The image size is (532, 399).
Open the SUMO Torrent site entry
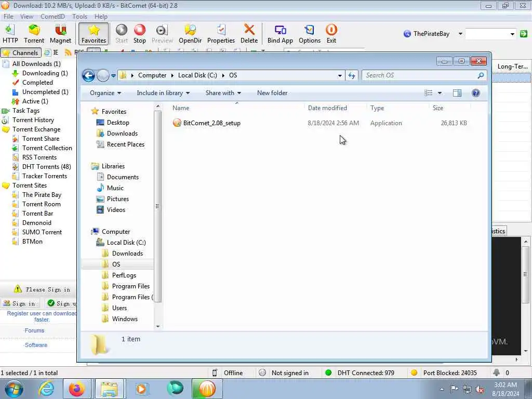[x=42, y=232]
